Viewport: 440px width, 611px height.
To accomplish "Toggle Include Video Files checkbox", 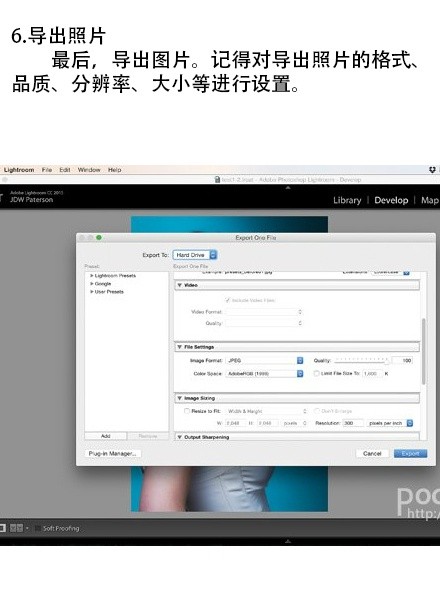I will pyautogui.click(x=228, y=300).
